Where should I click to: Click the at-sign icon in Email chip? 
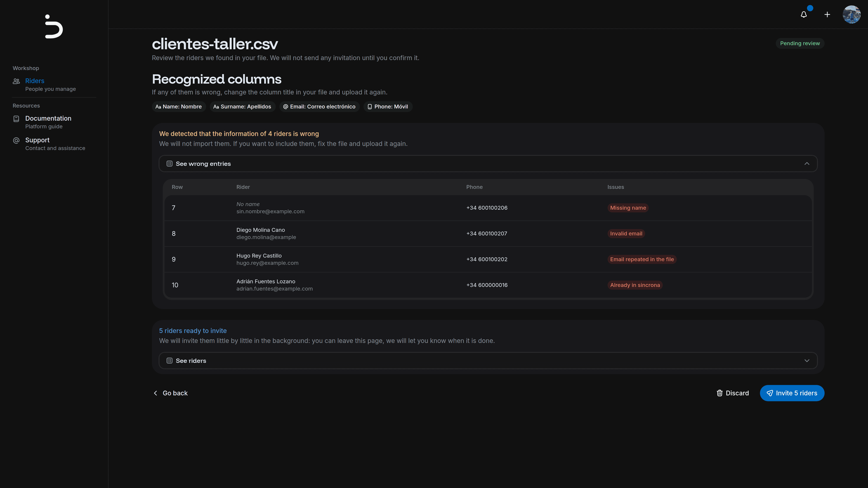click(285, 107)
